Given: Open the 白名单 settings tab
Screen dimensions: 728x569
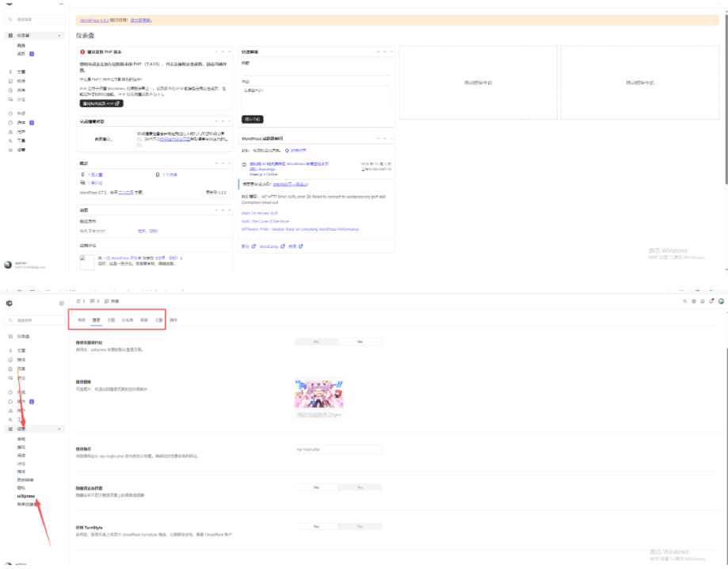Looking at the screenshot, I should 128,319.
